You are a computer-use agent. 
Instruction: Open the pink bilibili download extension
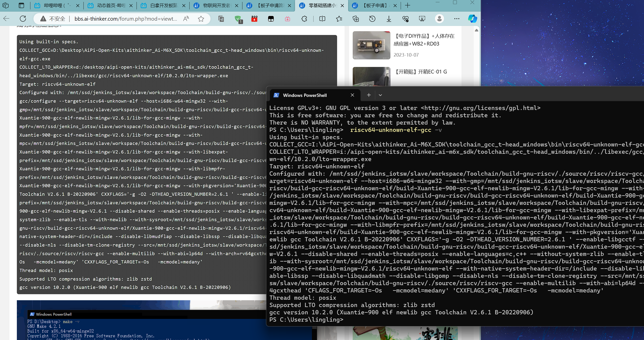coord(288,19)
